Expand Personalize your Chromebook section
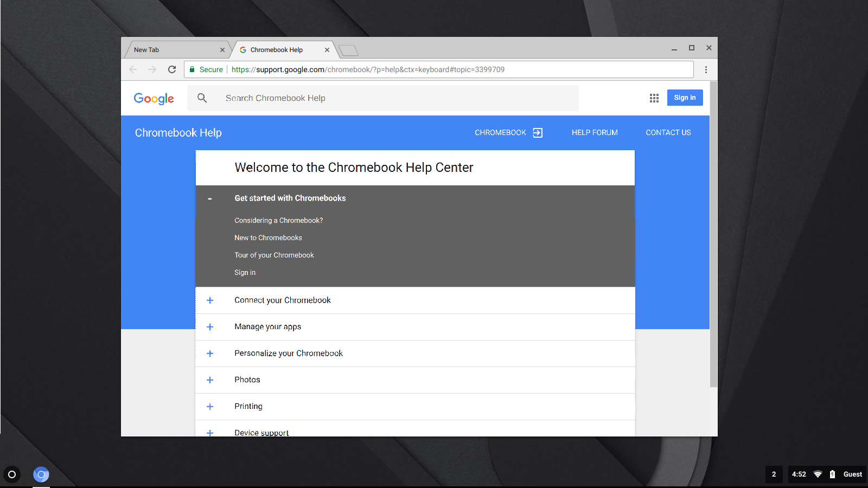The height and width of the screenshot is (488, 868). pos(210,354)
